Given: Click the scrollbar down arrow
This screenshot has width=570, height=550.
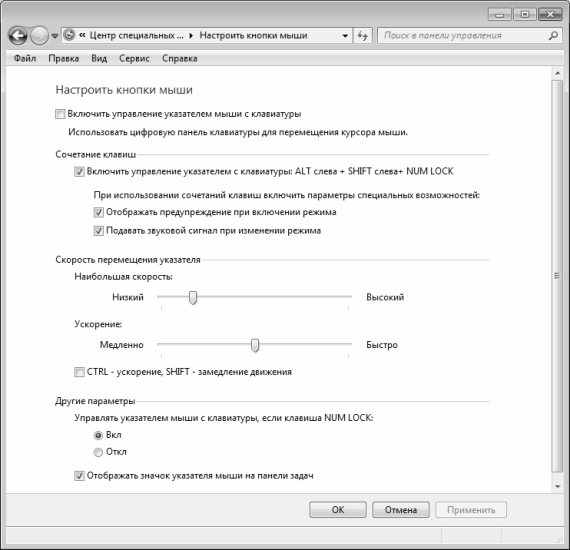Looking at the screenshot, I should (557, 486).
